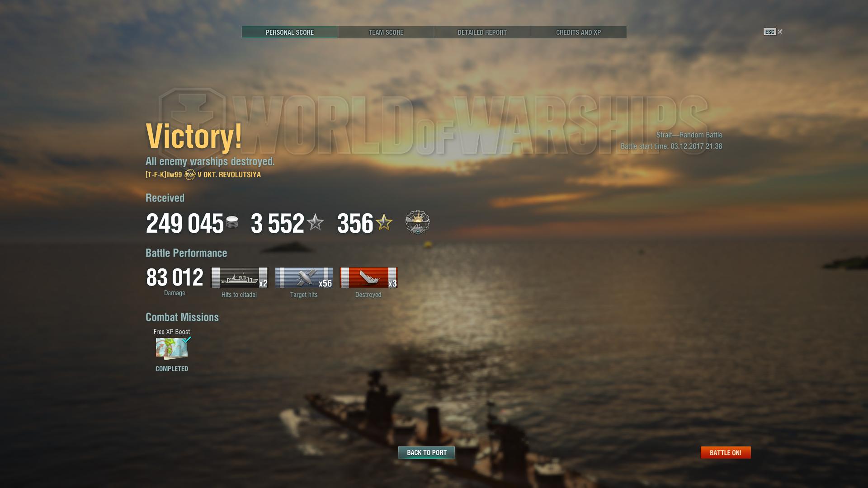The width and height of the screenshot is (868, 488).
Task: Select the Personal Score tab
Action: click(289, 32)
